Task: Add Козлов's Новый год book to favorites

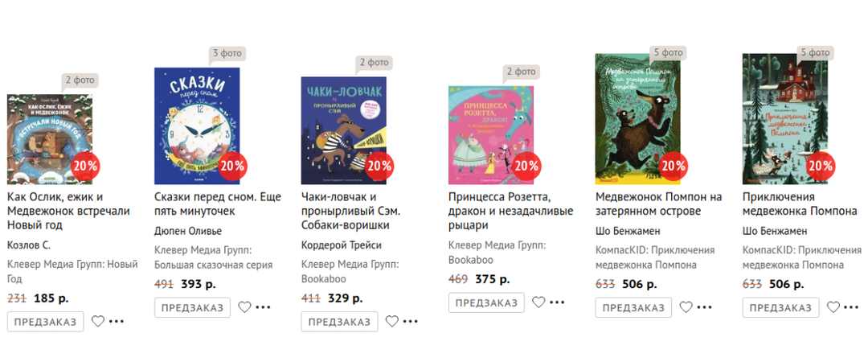Action: tap(98, 322)
